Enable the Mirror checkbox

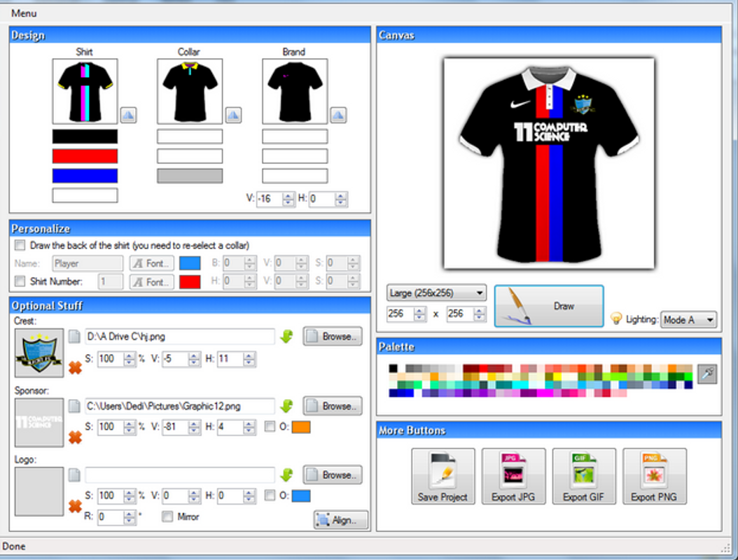(x=167, y=517)
